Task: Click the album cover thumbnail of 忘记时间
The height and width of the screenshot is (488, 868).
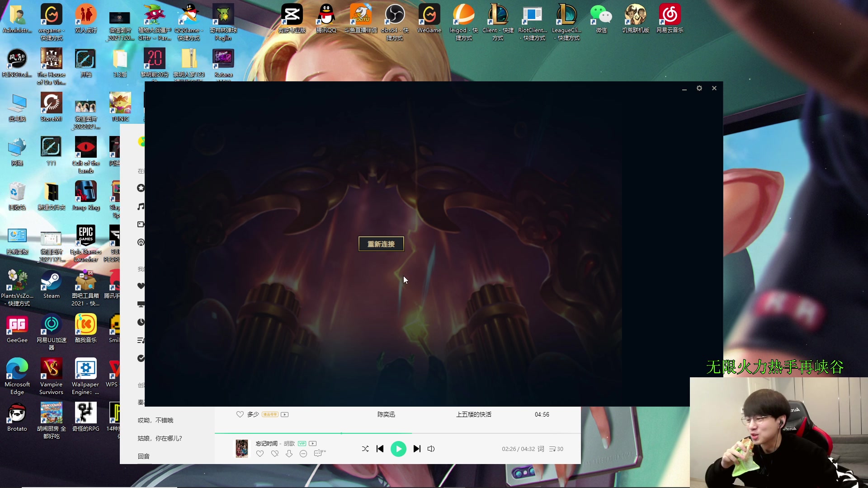Action: [x=242, y=448]
